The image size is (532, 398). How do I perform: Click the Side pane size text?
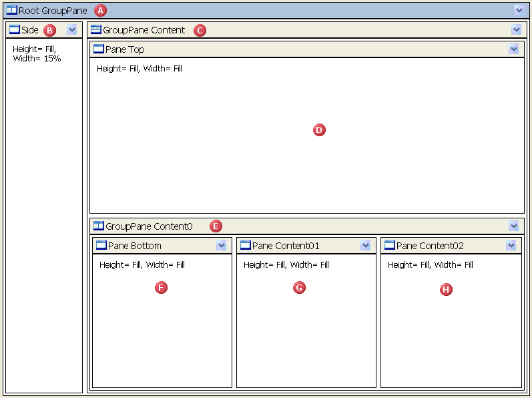click(x=37, y=54)
